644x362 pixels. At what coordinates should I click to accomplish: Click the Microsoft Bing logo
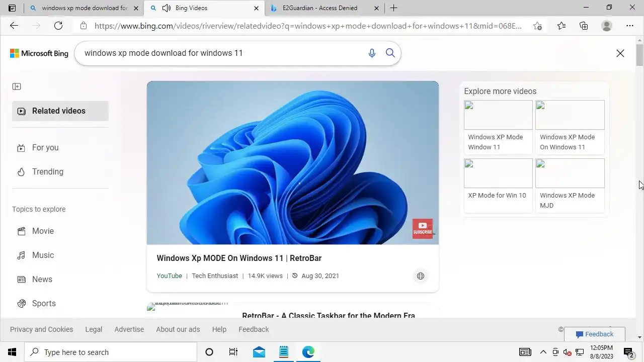pos(39,53)
